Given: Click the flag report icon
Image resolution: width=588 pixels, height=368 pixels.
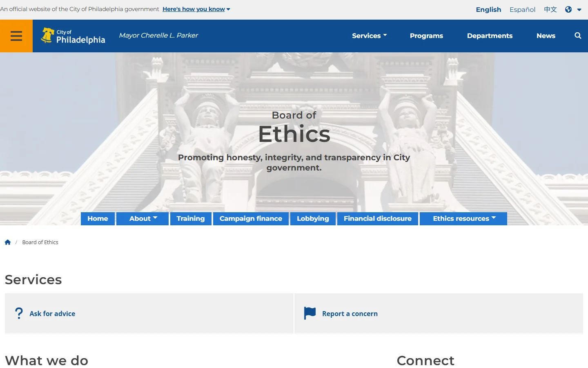Looking at the screenshot, I should tap(310, 313).
